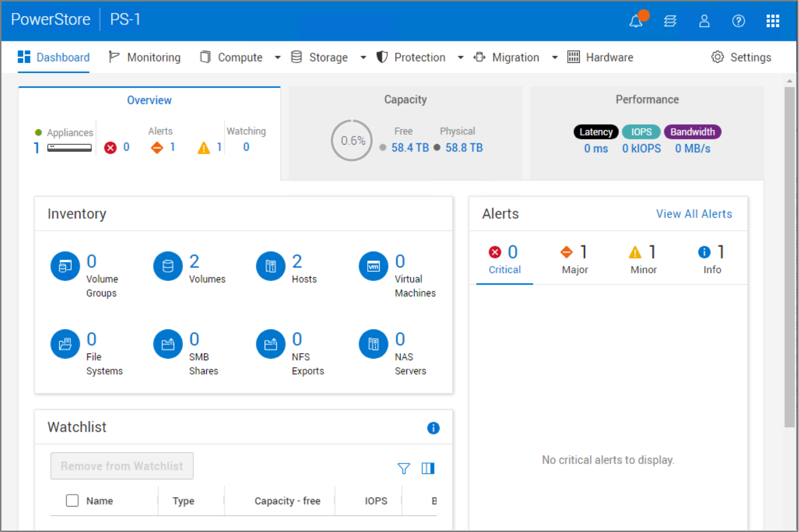Viewport: 799px width, 532px height.
Task: Click the View All Alerts link
Action: [x=694, y=214]
